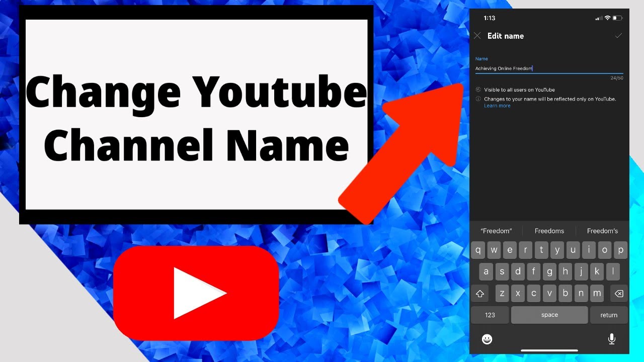644x362 pixels.
Task: Tap the p key on keyboard
Action: point(620,250)
